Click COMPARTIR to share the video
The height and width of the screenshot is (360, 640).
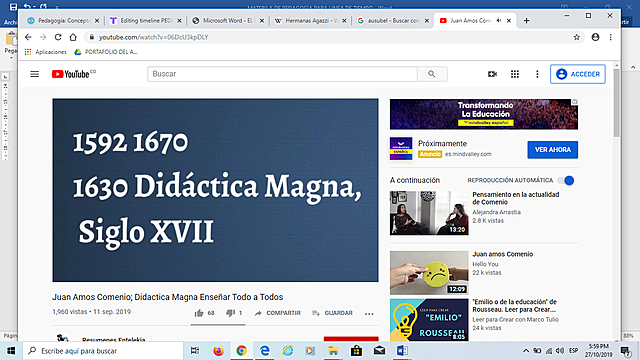pyautogui.click(x=278, y=313)
